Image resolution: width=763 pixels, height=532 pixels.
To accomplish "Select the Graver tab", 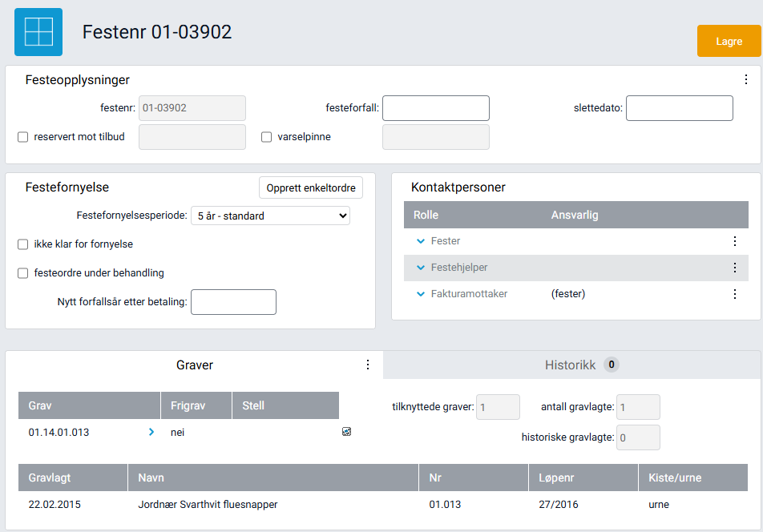I will (194, 365).
